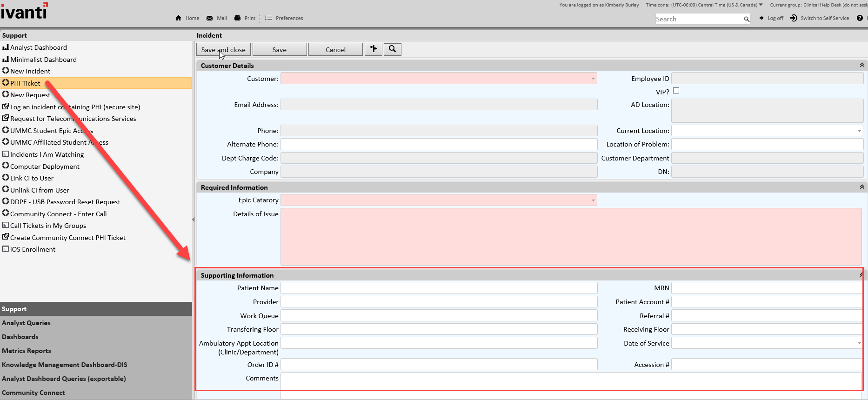Click the Save and close button
The image size is (868, 400).
point(223,49)
